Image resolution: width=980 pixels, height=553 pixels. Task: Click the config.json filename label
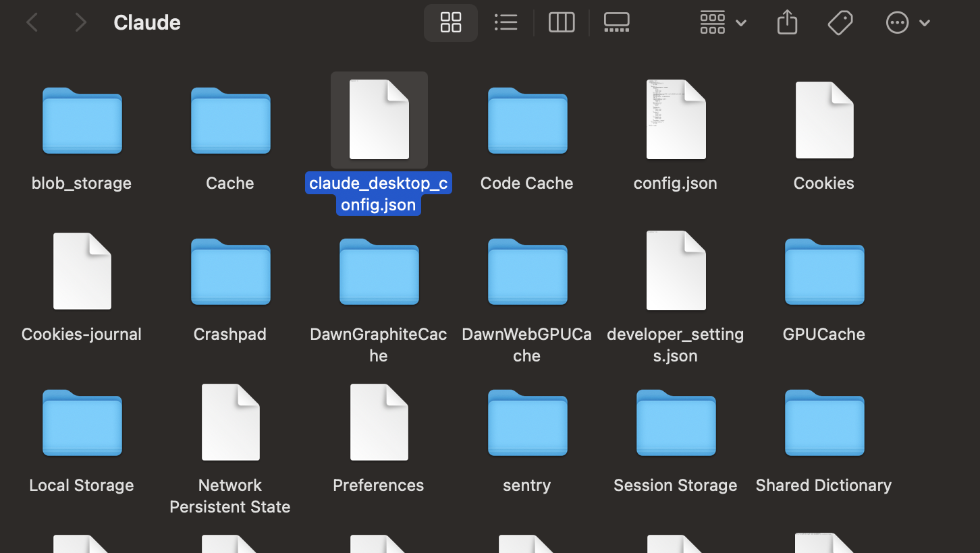point(676,183)
